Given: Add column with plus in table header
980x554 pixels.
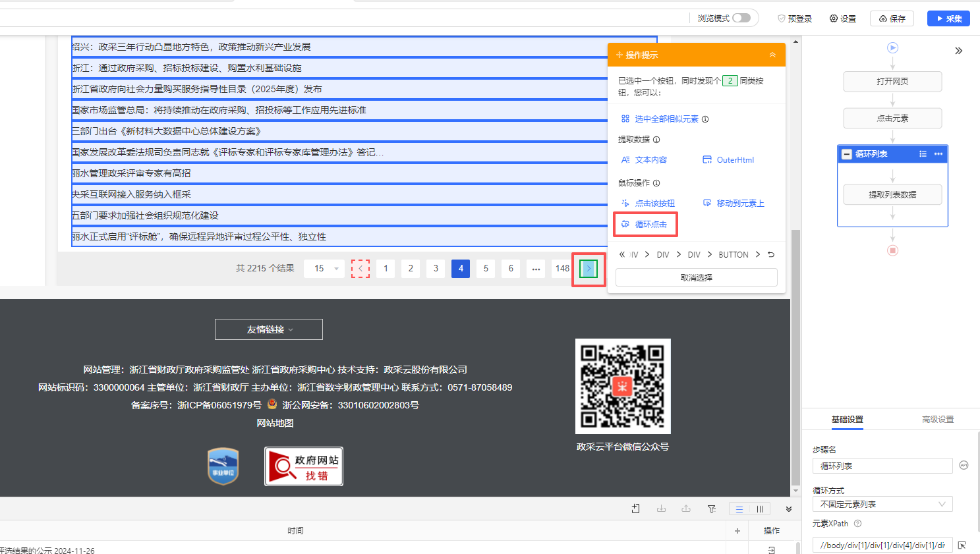Looking at the screenshot, I should (737, 531).
